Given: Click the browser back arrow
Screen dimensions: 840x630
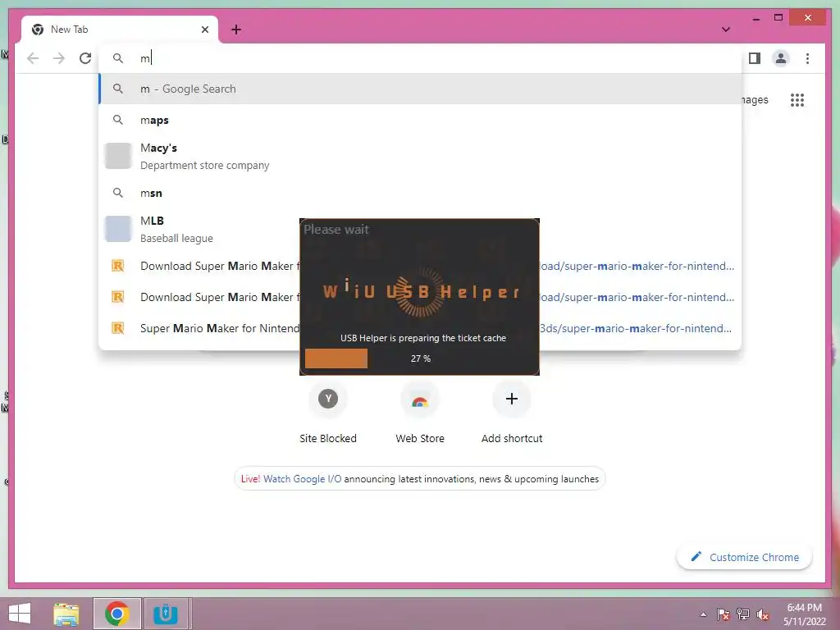Looking at the screenshot, I should pos(33,58).
